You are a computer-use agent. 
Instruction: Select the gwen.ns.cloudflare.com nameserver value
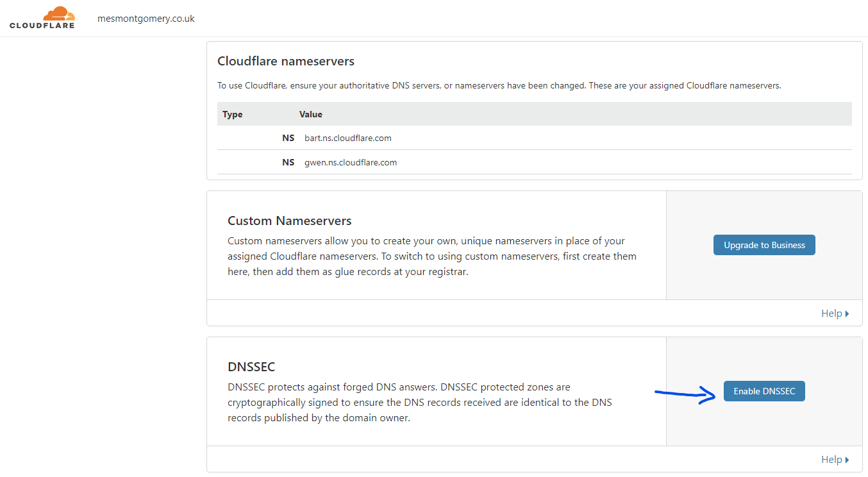(x=350, y=162)
